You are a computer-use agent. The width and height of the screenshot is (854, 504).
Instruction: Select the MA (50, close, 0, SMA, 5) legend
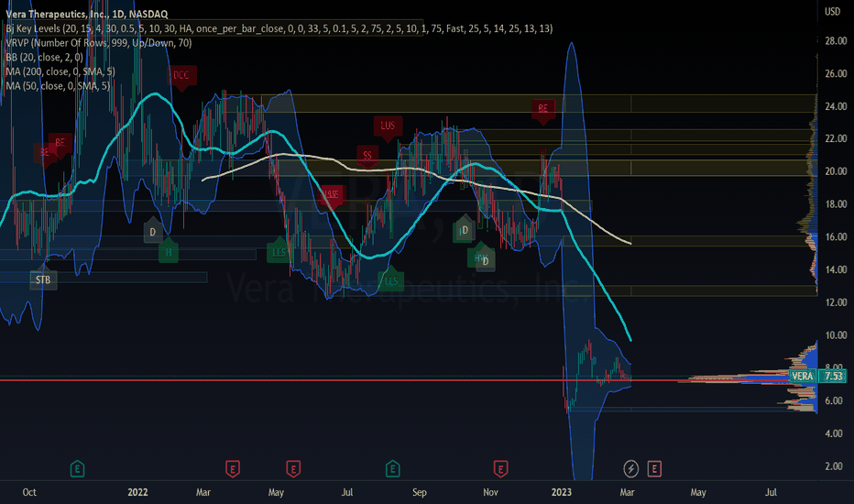(x=57, y=85)
